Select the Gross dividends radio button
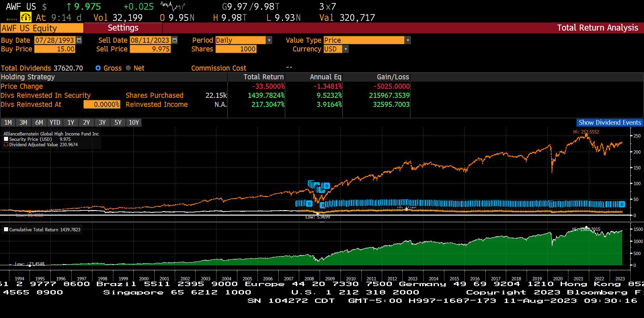The image size is (644, 318). (98, 68)
